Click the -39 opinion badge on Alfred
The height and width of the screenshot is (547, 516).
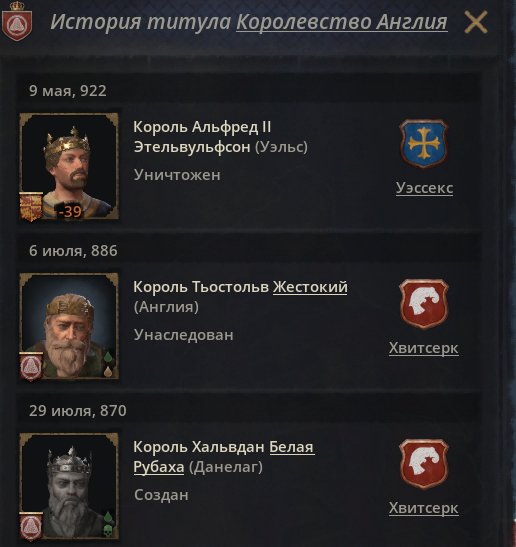pyautogui.click(x=69, y=211)
